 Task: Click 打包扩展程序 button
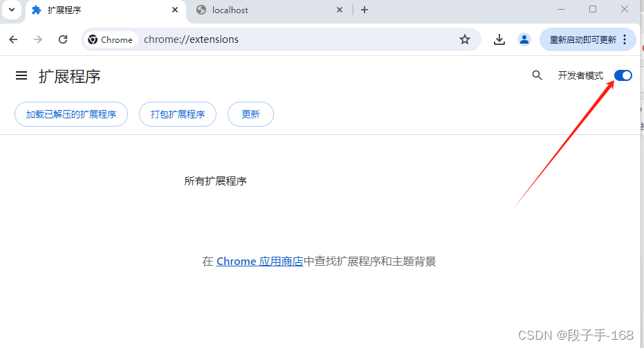[177, 114]
